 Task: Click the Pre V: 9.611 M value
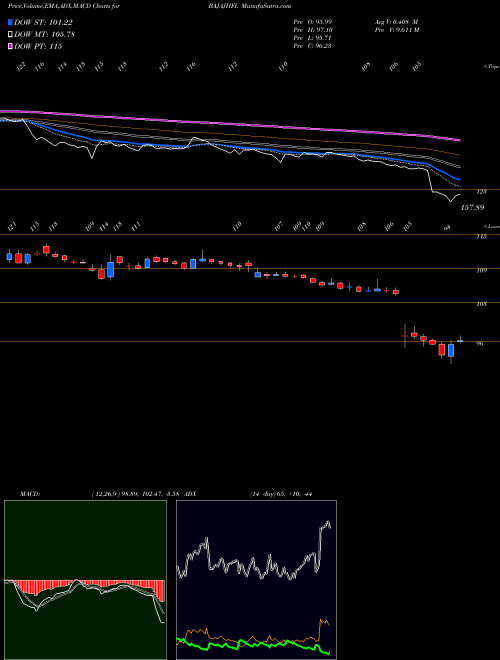click(x=396, y=30)
